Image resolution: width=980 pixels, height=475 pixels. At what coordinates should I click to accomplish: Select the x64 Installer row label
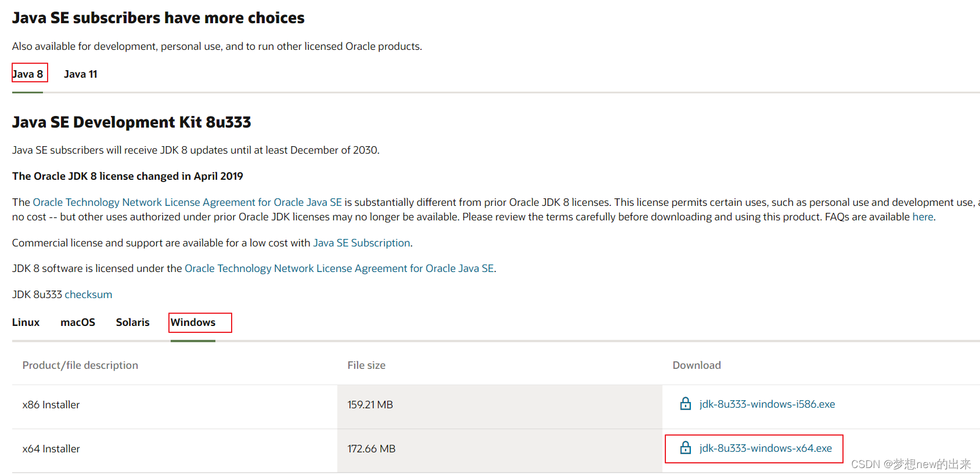(51, 449)
